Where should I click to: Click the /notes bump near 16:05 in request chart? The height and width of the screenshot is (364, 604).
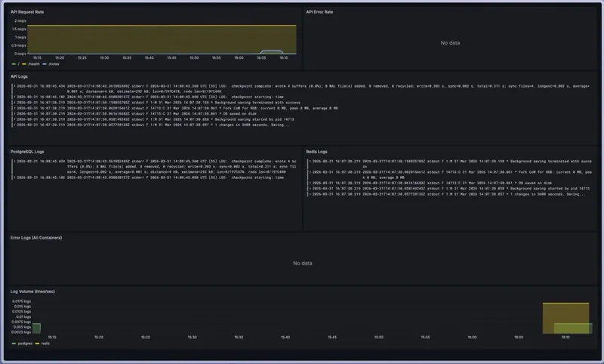[272, 51]
